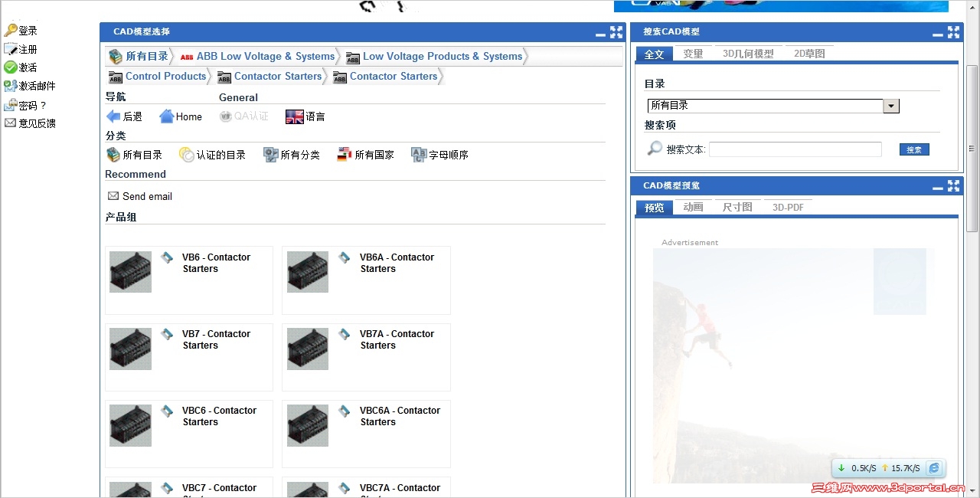
Task: Open Control Products breadcrumb
Action: point(166,76)
